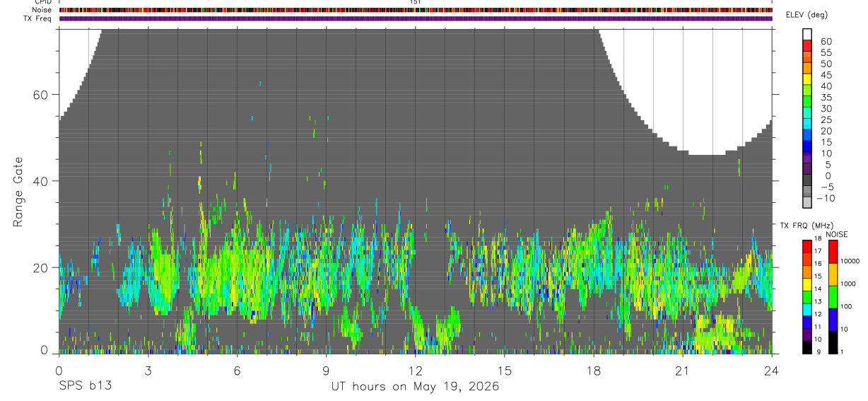Click the 'NOISE' legend title
Viewport: 868px width, 401px height.
pos(837,234)
